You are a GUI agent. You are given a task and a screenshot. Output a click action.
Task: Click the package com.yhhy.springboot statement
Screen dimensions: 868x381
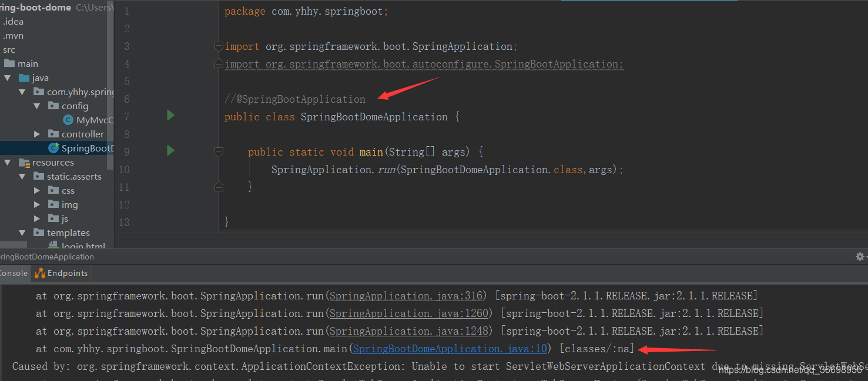(306, 11)
